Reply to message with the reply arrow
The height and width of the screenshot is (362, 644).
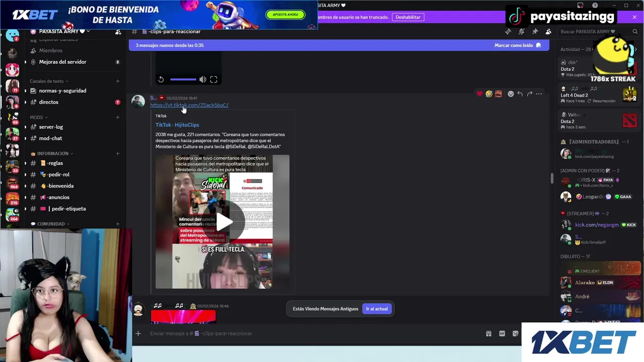[x=520, y=94]
